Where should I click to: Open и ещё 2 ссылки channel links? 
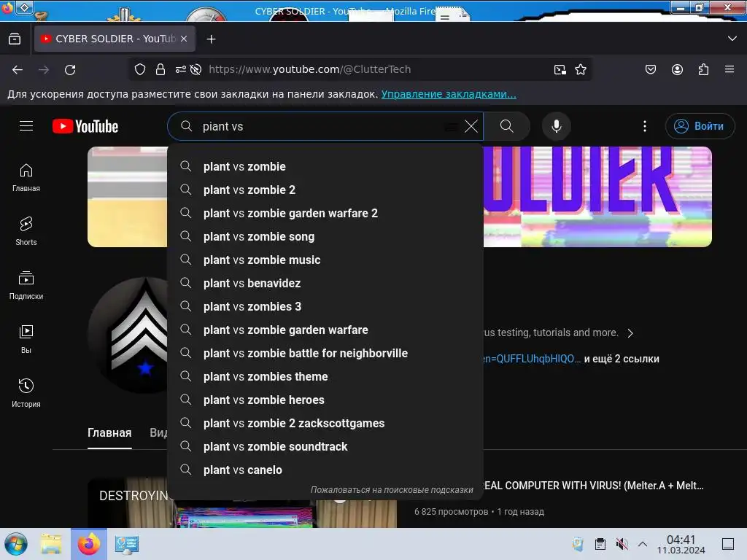pos(622,359)
